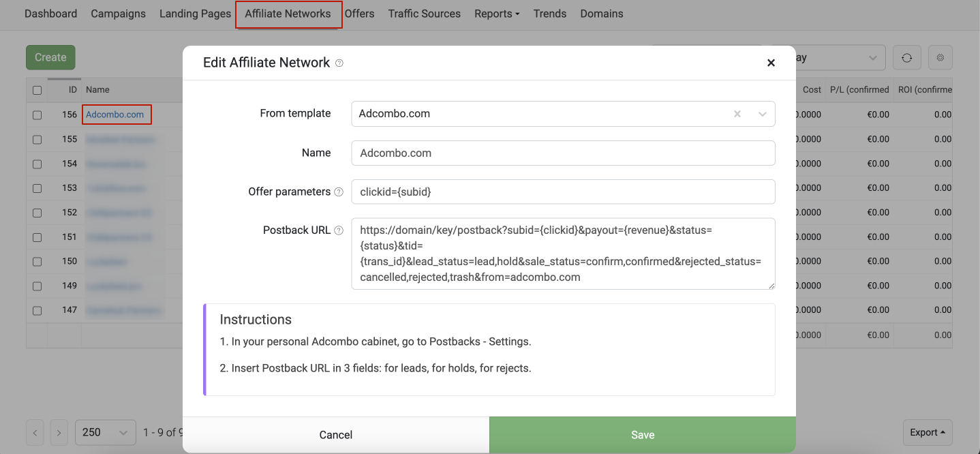
Task: Check the box for row ID 156
Action: tap(37, 115)
